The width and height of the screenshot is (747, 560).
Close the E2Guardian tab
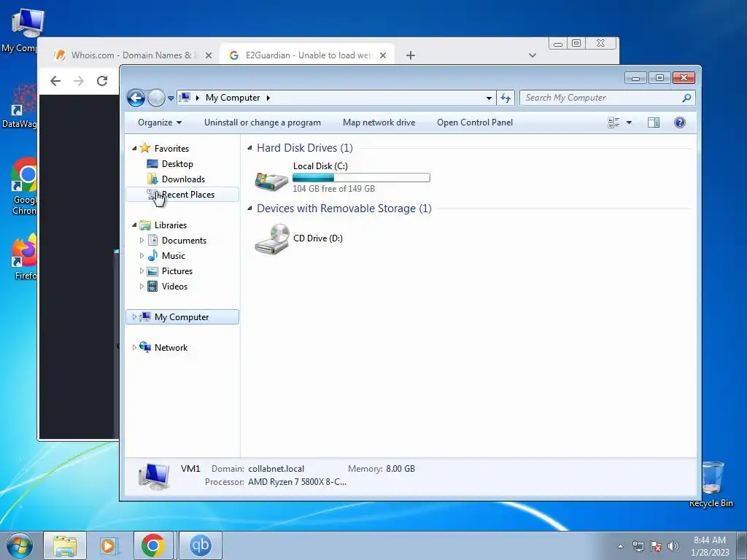[383, 55]
